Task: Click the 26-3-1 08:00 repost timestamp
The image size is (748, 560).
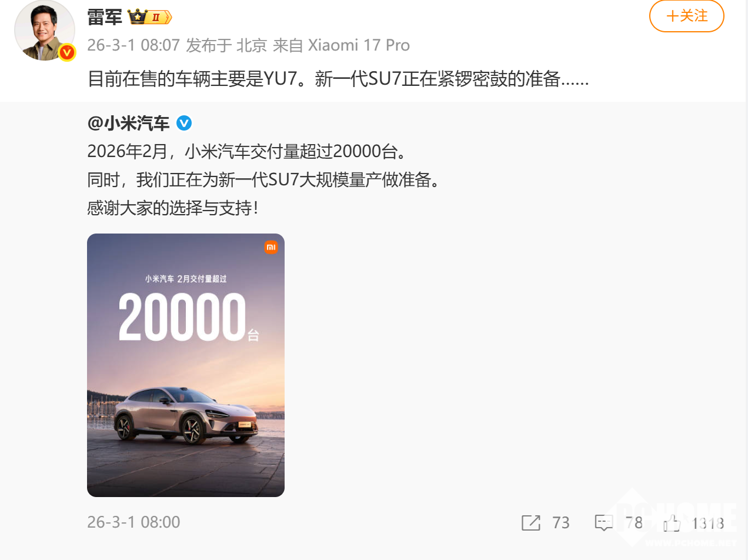Action: [x=133, y=522]
